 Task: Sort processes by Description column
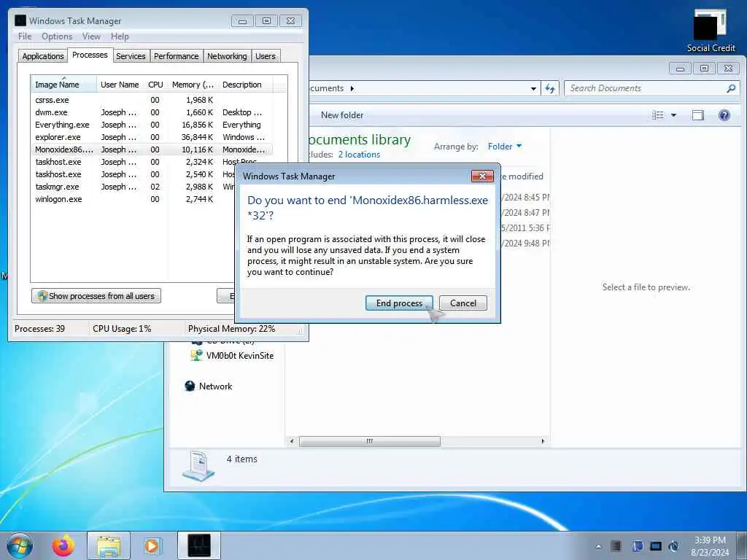point(245,85)
